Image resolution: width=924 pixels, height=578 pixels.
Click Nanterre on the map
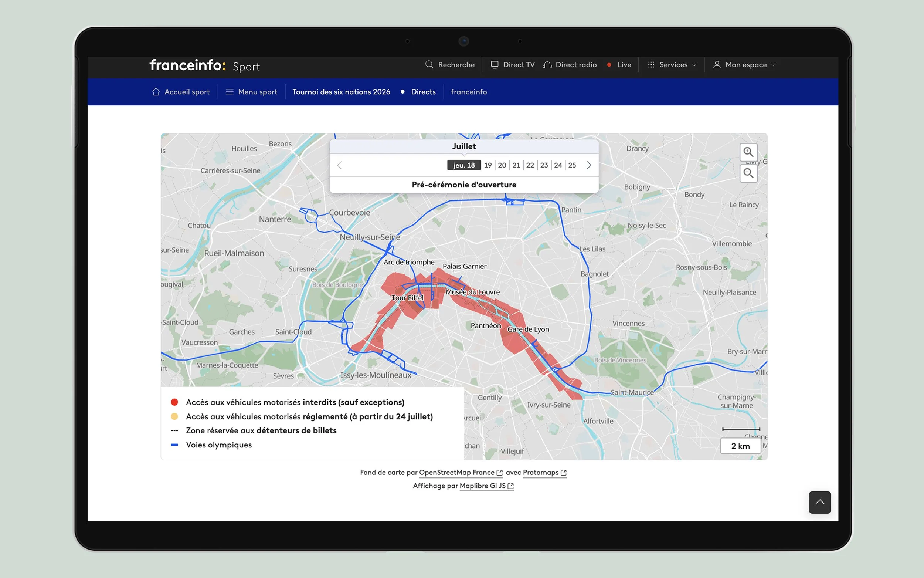[275, 219]
